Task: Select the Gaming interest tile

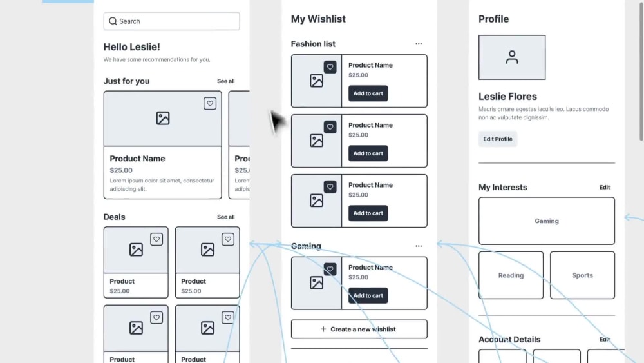Action: [x=547, y=221]
